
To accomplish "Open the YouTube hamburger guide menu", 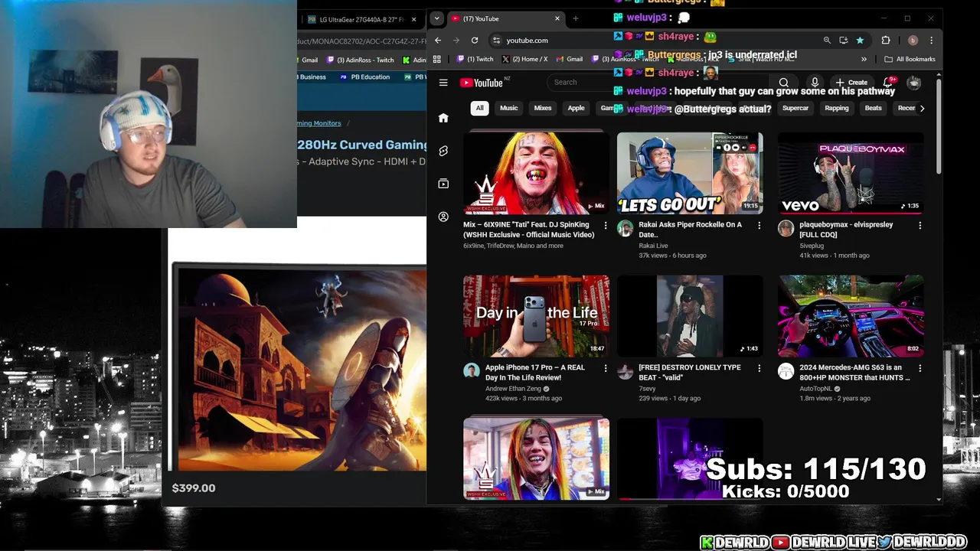I will 443,83.
